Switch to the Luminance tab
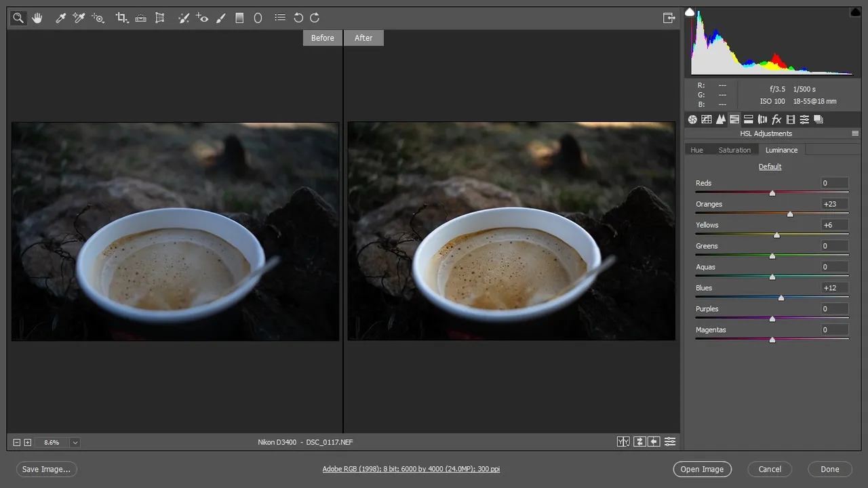This screenshot has height=488, width=868. pyautogui.click(x=781, y=150)
